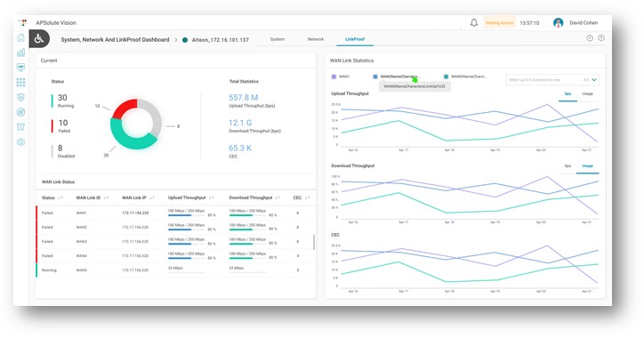Open the WAN instances selection dropdown arrow

click(x=594, y=80)
